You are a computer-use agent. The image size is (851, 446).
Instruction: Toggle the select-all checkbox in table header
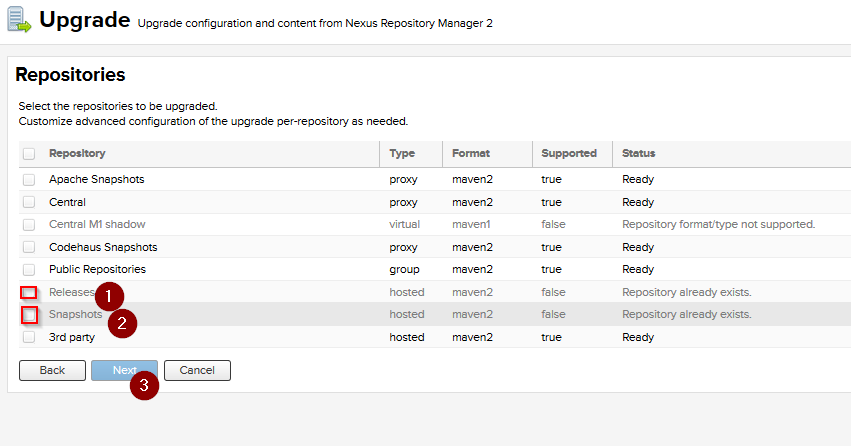point(29,154)
